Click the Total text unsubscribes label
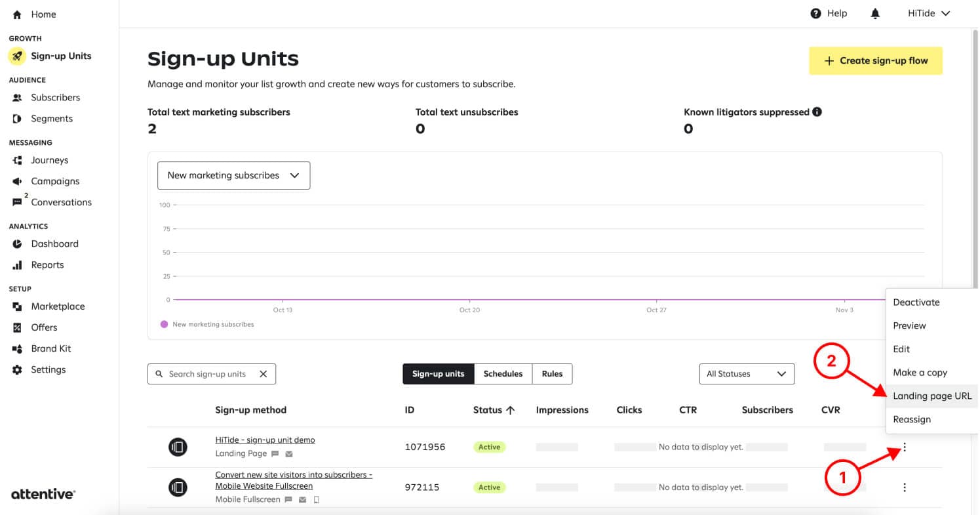Screen dimensions: 980x515 [x=467, y=112]
